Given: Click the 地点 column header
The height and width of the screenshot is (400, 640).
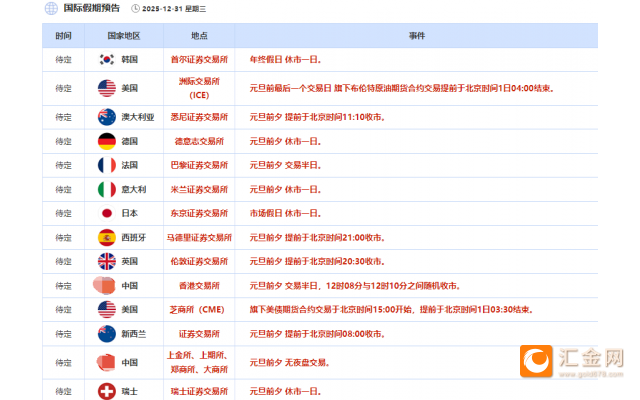Looking at the screenshot, I should (x=199, y=36).
